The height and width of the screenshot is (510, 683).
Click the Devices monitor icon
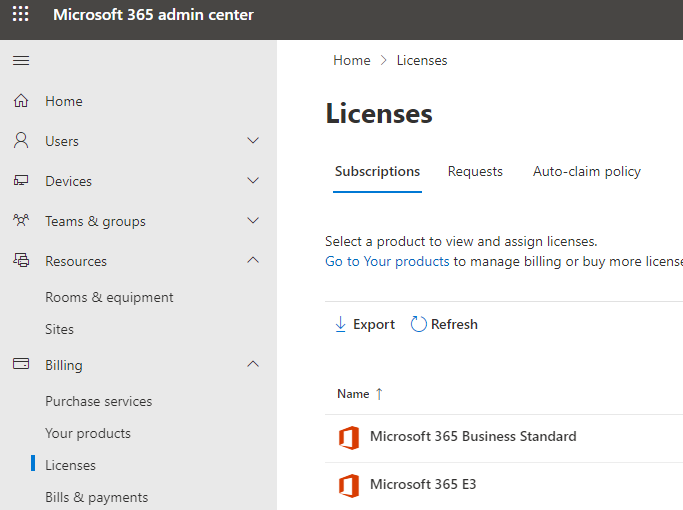click(21, 180)
